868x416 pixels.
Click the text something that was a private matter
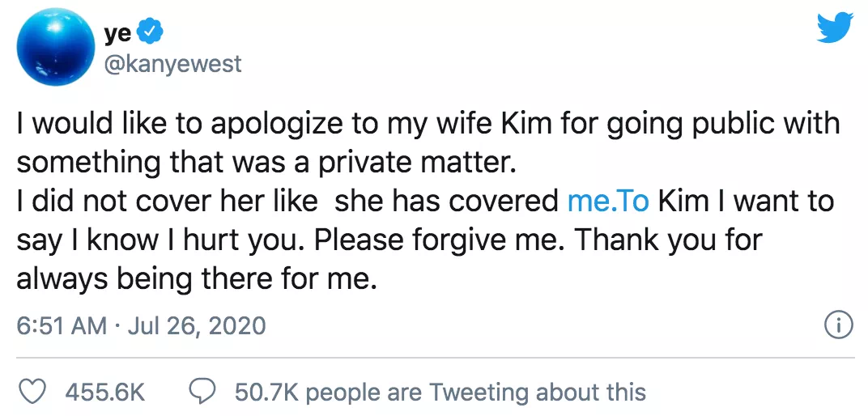[x=267, y=163]
